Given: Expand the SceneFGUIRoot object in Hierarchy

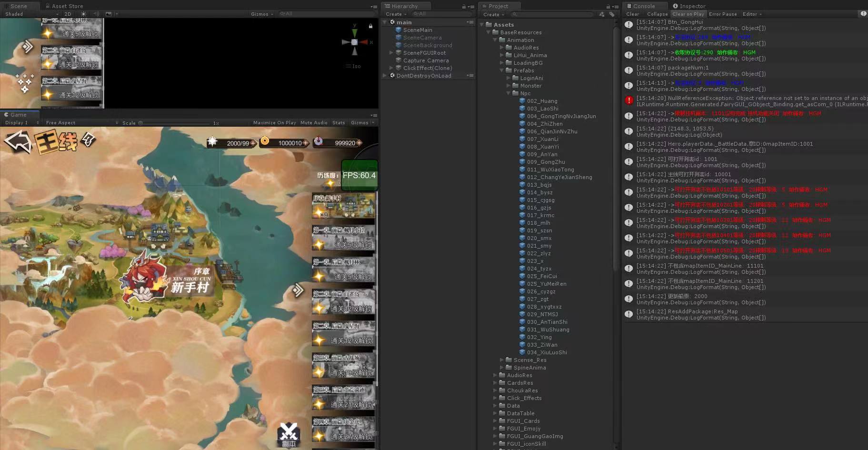Looking at the screenshot, I should (391, 53).
